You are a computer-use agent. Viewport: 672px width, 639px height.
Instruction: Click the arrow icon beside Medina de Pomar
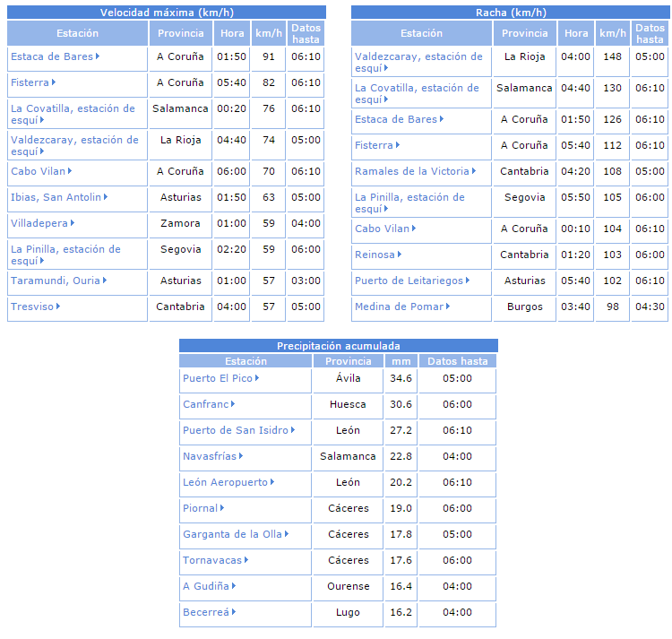448,307
